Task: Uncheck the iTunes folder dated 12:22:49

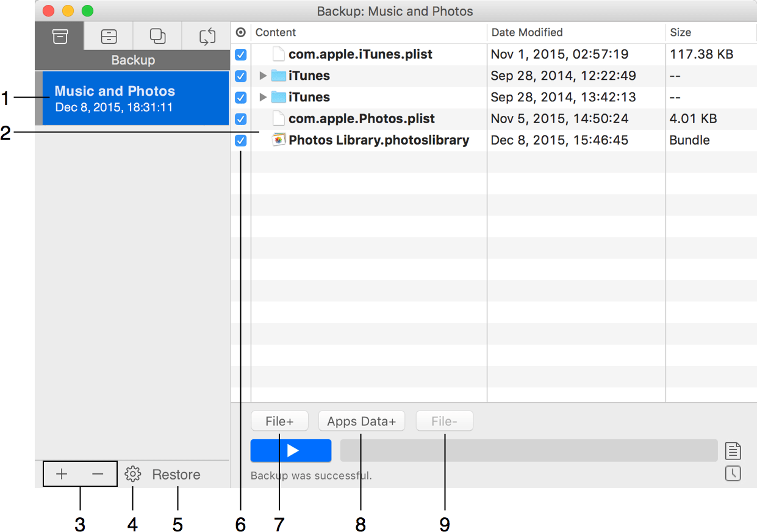Action: pos(241,76)
